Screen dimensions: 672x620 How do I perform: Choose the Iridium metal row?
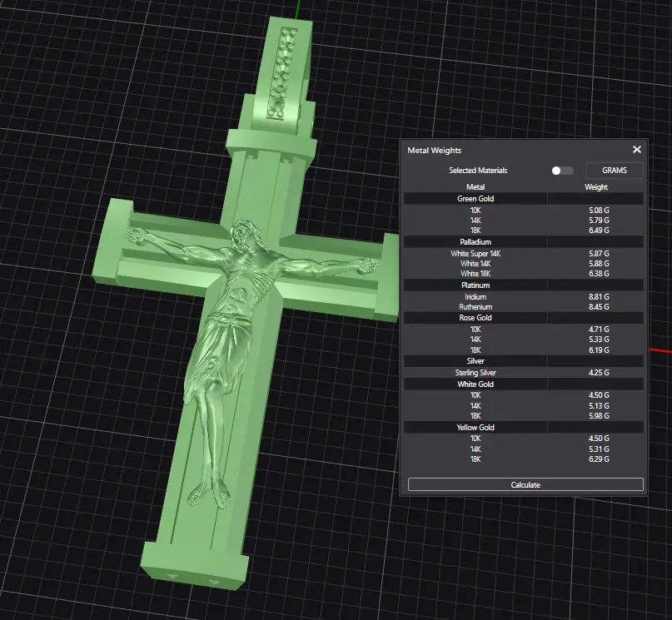[475, 296]
